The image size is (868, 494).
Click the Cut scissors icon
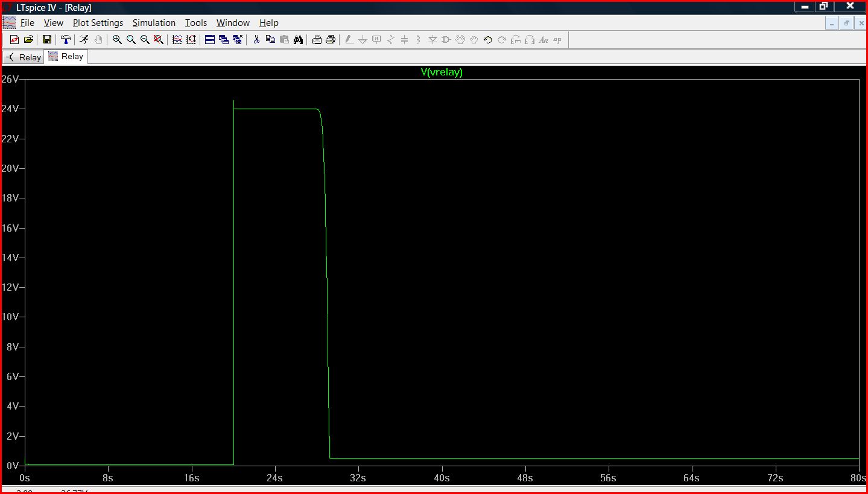[x=256, y=40]
